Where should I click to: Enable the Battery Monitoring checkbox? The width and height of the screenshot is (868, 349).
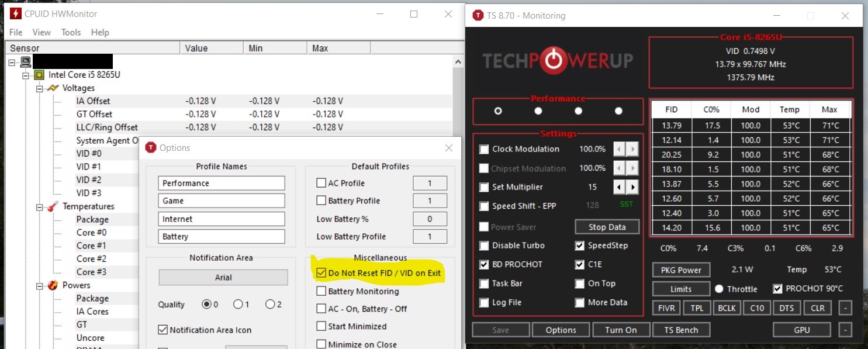321,291
